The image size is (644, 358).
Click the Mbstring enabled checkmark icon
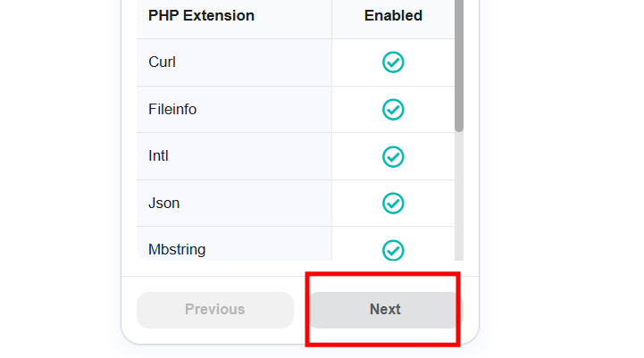click(x=393, y=250)
